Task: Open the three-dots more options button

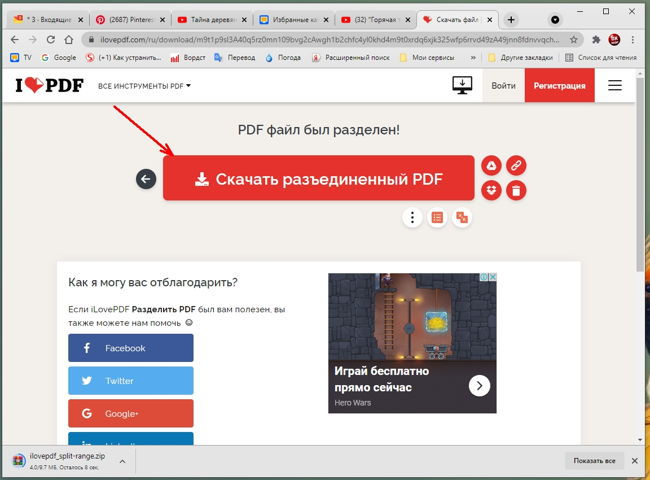Action: pos(412,217)
